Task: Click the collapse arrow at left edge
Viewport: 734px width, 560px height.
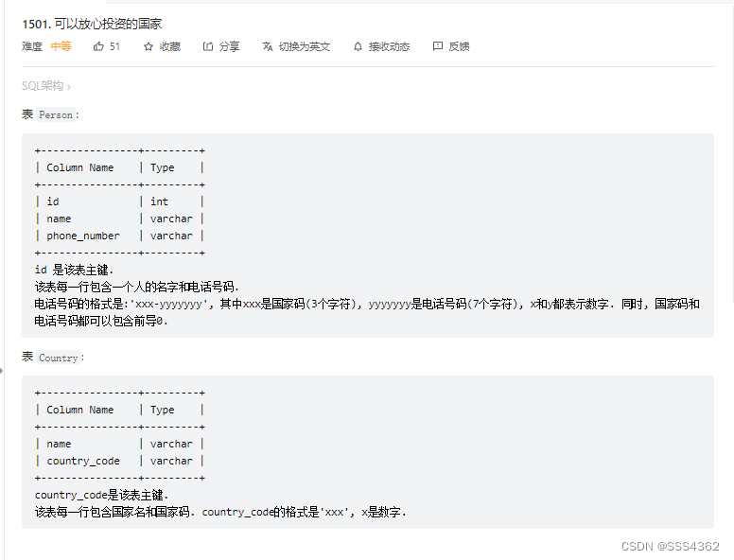Action: [1, 371]
